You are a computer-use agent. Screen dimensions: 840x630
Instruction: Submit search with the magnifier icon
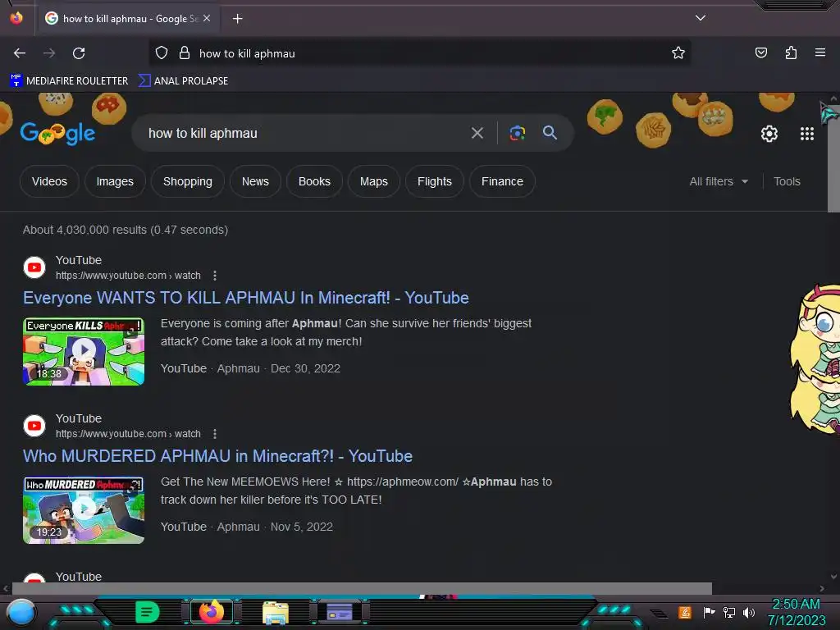[x=550, y=133]
